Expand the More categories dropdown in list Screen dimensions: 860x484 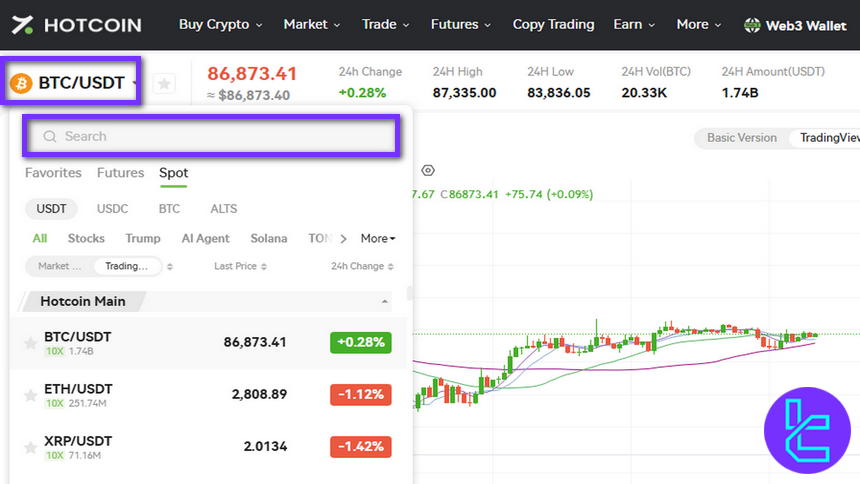(x=378, y=239)
